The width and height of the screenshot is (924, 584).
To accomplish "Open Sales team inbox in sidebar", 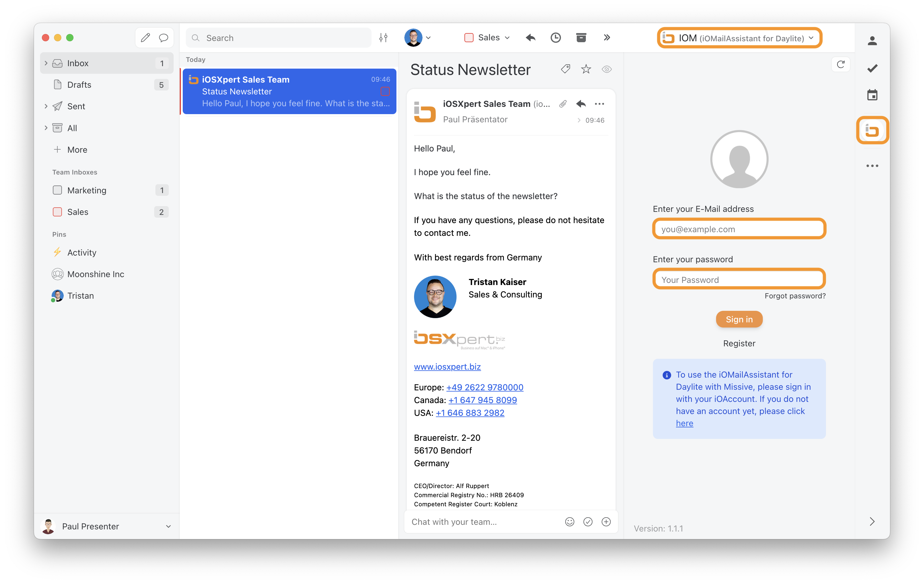I will pos(107,212).
